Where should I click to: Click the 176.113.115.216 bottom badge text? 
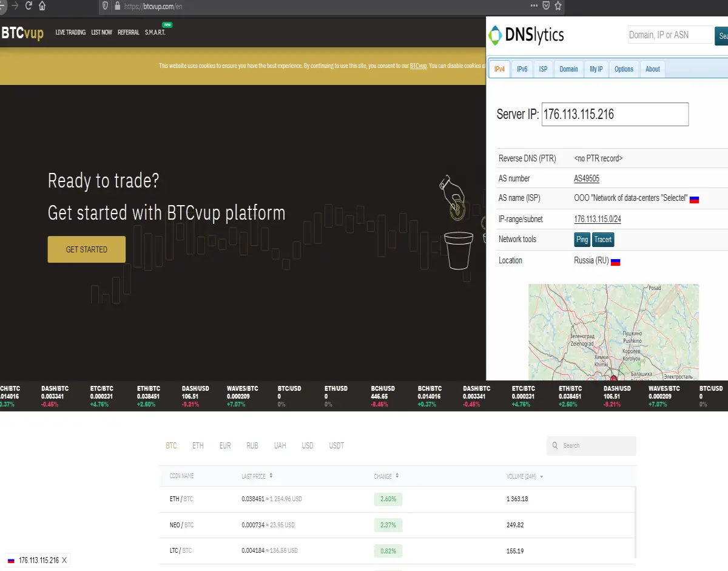[39, 560]
